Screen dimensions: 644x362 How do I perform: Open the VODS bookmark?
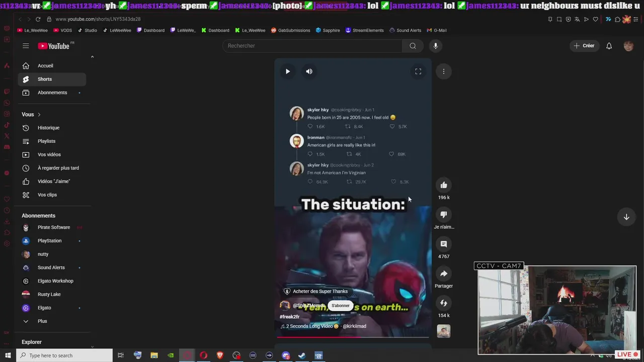[62, 30]
